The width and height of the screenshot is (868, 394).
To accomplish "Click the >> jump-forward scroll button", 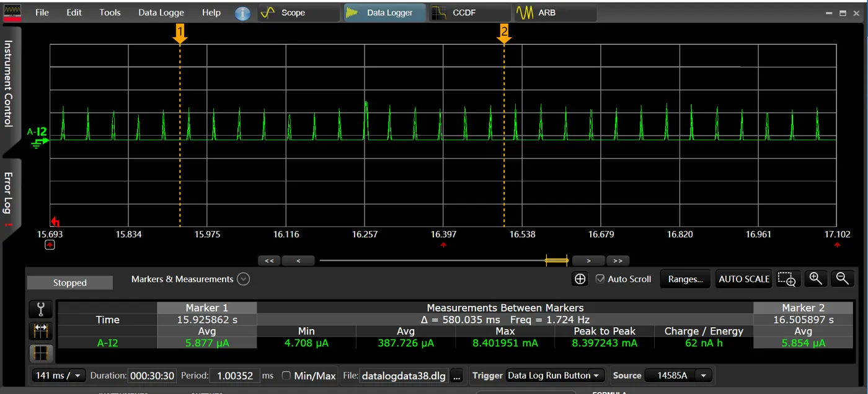I will click(618, 261).
